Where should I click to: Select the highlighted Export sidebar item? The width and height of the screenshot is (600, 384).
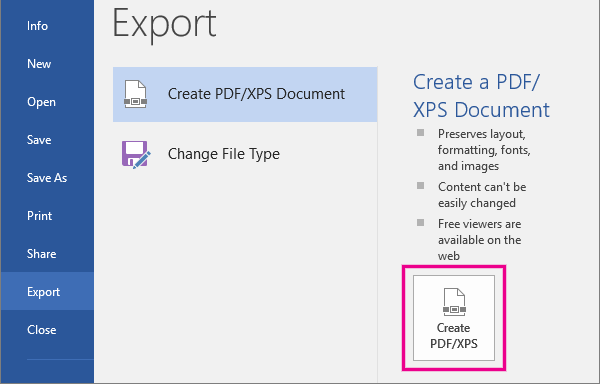click(x=47, y=291)
